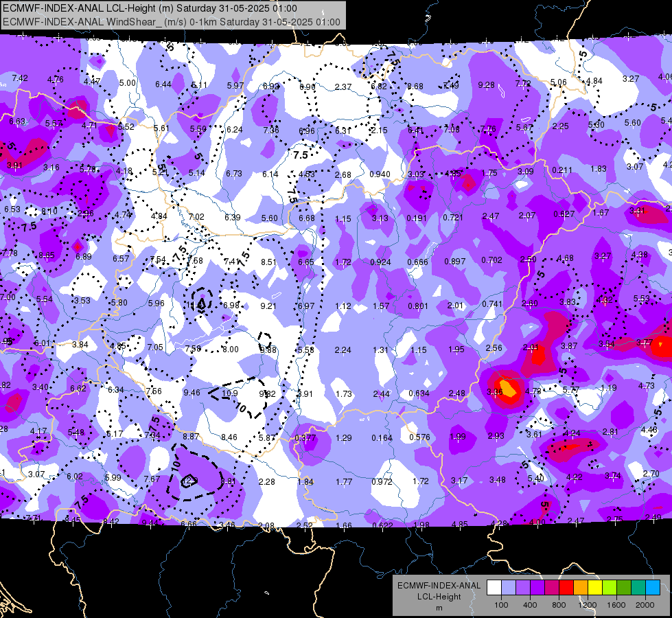Viewport: 672px width, 618px height.
Task: Click the wind shear value 0.721
Action: click(x=453, y=218)
